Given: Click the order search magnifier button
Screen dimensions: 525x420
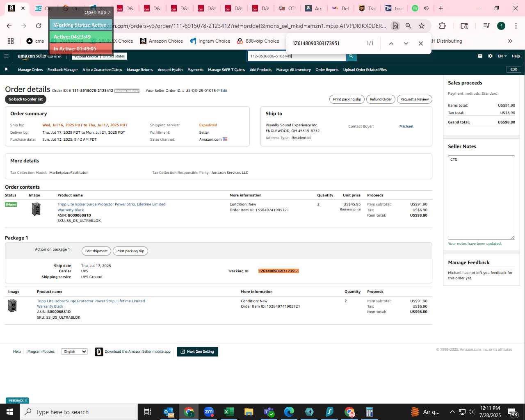Looking at the screenshot, I should click(x=351, y=56).
